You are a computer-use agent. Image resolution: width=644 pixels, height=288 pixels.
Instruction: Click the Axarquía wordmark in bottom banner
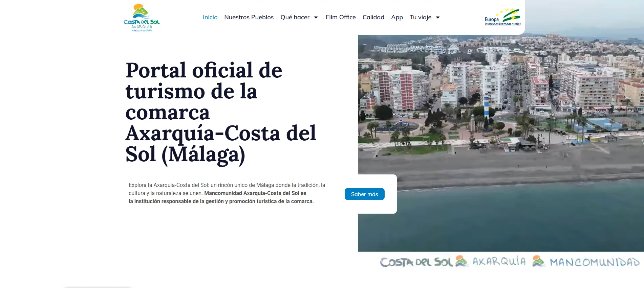[499, 261]
